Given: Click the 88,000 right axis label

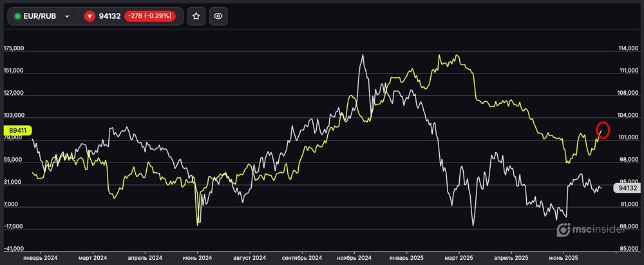Looking at the screenshot, I should pos(629,227).
